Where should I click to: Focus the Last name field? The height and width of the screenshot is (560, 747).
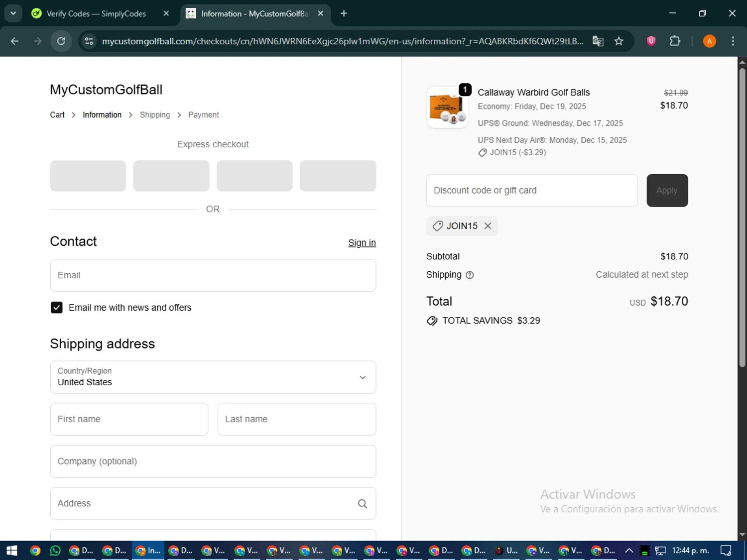click(x=297, y=419)
